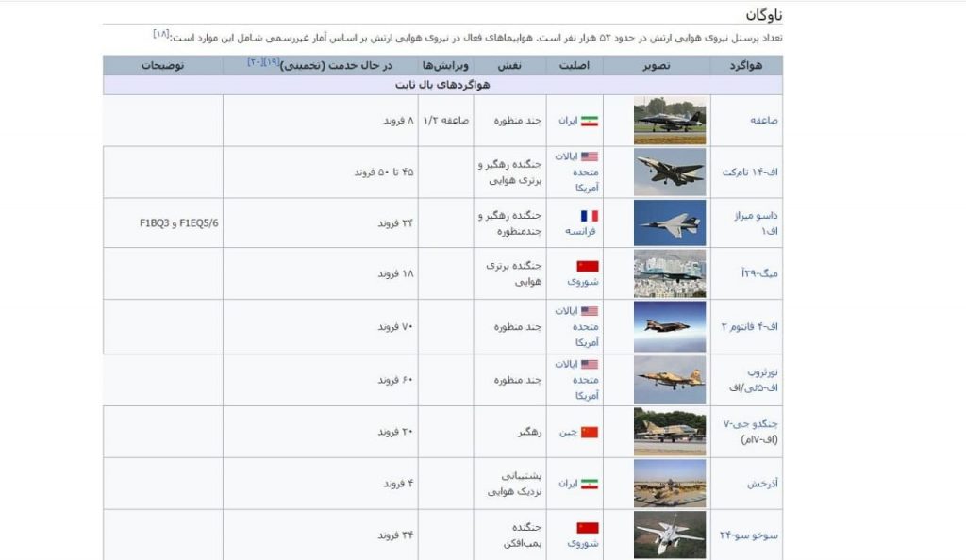Screen dimensions: 966x560
Task: Open the F-4 Phantom II photo thumbnail
Action: coord(670,327)
